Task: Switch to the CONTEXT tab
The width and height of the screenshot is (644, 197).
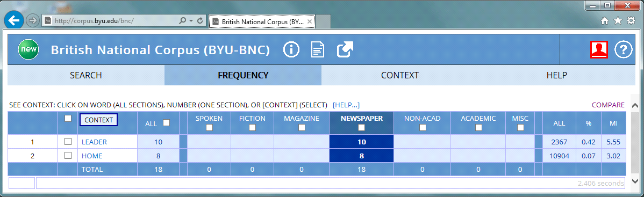Action: 399,75
